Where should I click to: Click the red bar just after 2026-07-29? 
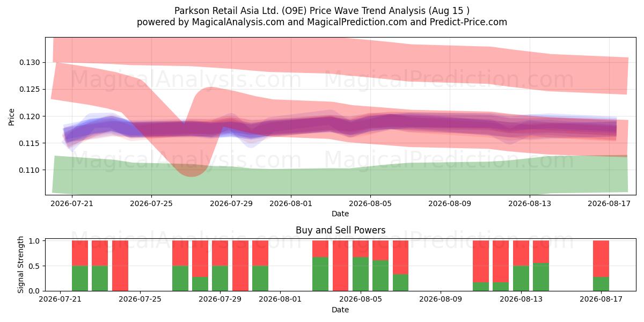[x=240, y=266]
